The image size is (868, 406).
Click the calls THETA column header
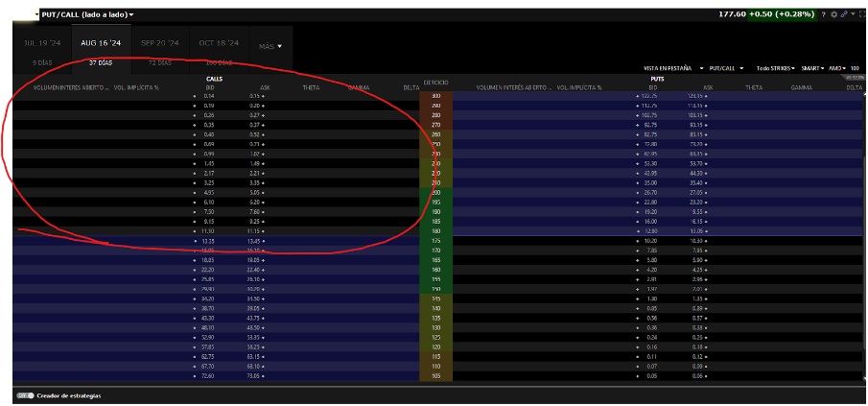tap(311, 87)
